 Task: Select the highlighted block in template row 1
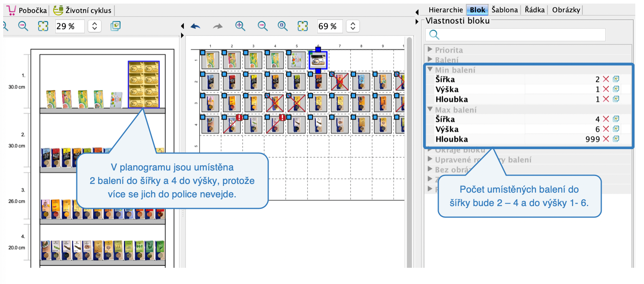318,60
